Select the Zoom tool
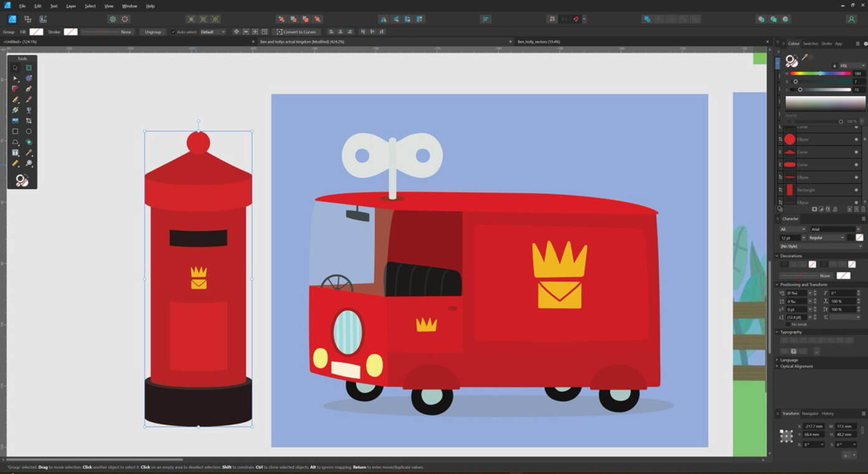 tap(29, 163)
